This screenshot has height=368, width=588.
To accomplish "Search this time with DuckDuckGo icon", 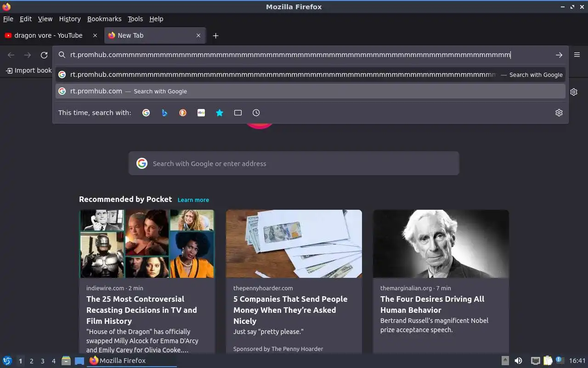I will [x=183, y=113].
